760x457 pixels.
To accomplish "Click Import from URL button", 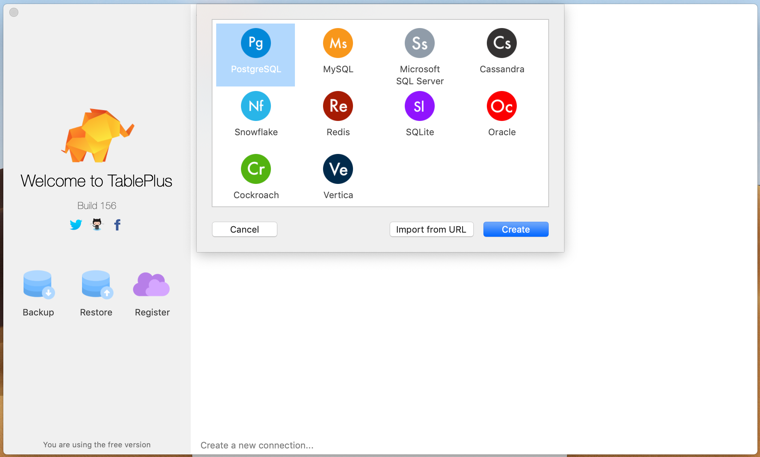I will [x=431, y=230].
